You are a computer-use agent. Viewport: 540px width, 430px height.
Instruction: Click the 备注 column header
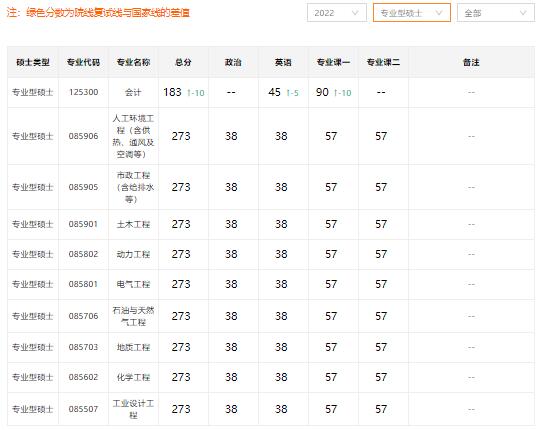[x=471, y=62]
